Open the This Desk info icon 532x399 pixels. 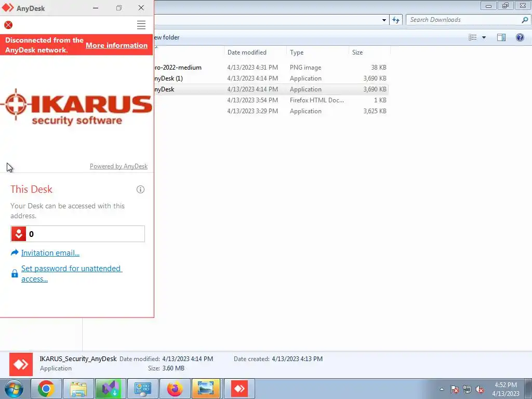tap(140, 189)
